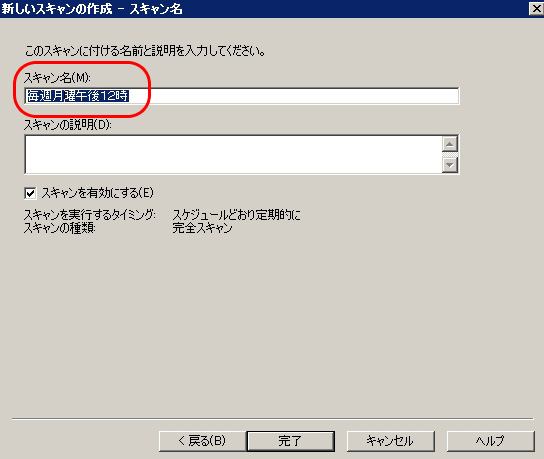The image size is (544, 459).
Task: Click the scroll up arrow in description box
Action: (x=450, y=144)
